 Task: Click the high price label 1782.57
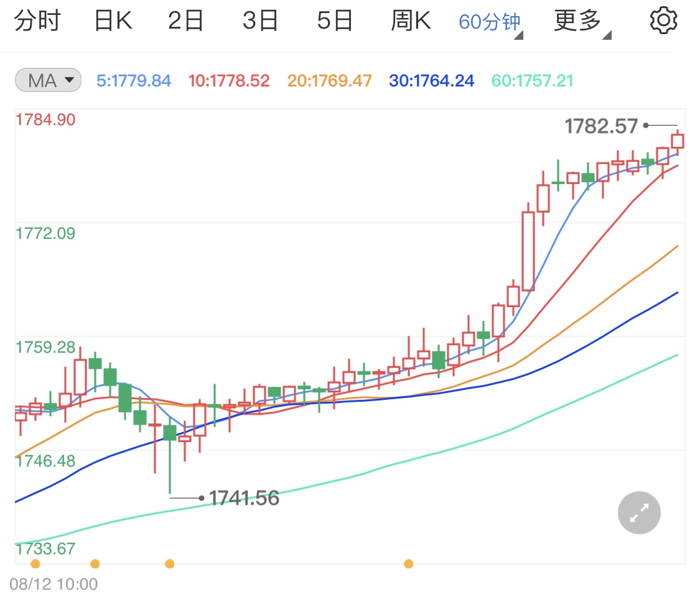(x=601, y=126)
